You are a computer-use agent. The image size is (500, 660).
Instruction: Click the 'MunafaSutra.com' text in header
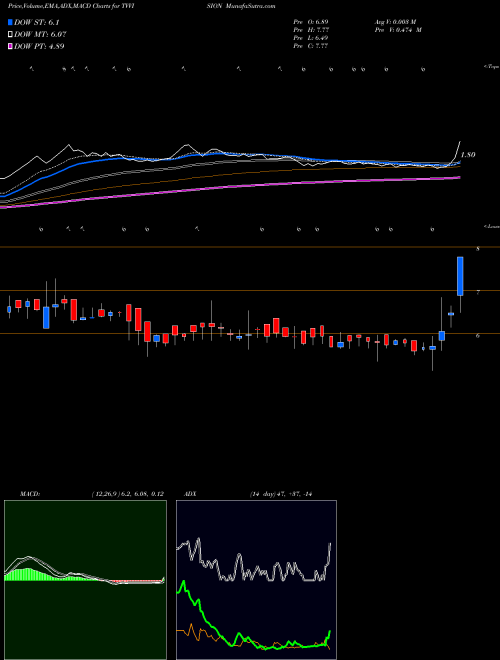point(250,6)
